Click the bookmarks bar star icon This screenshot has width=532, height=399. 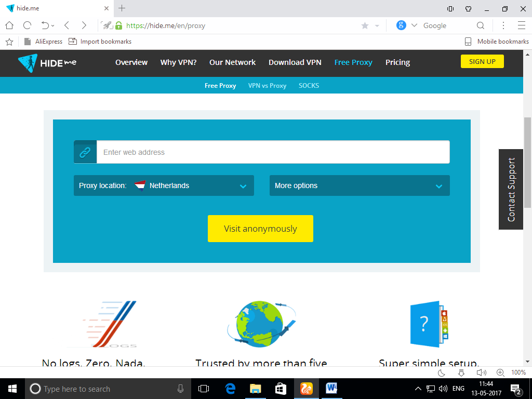coord(9,42)
